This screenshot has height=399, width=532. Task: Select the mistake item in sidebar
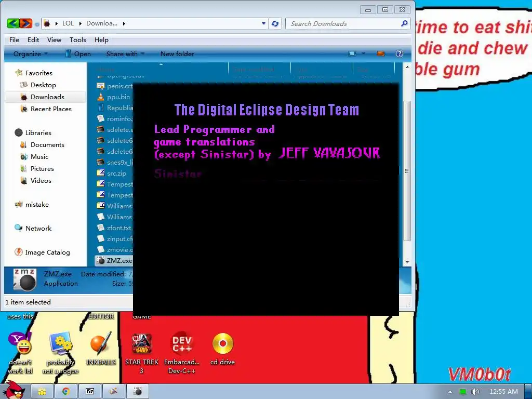[37, 205]
